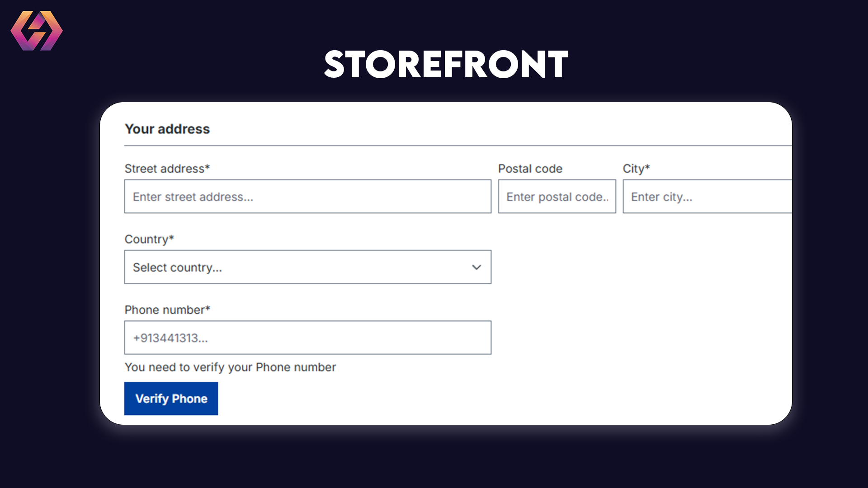The height and width of the screenshot is (488, 868).
Task: Click the verify your Phone number message
Action: (x=230, y=367)
